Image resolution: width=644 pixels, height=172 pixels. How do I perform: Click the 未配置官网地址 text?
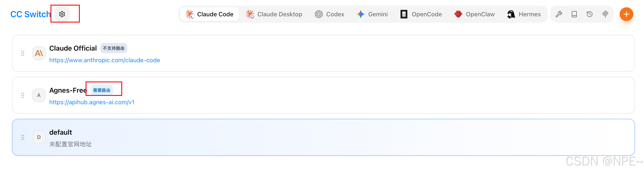click(71, 144)
